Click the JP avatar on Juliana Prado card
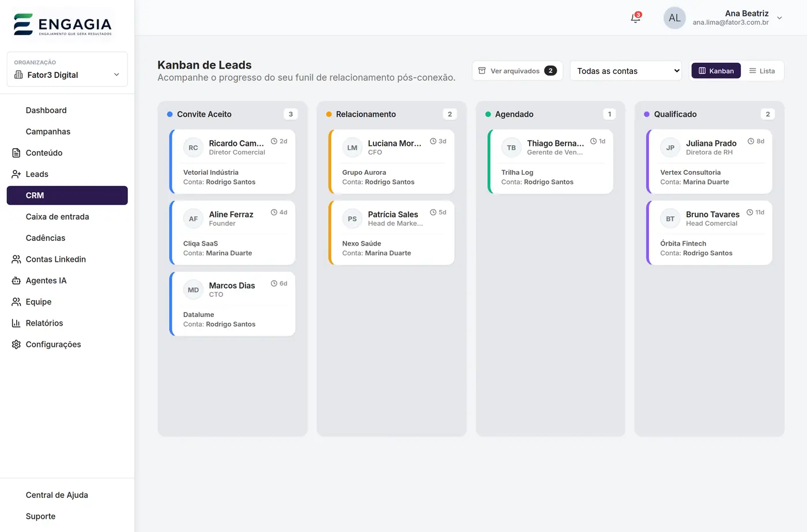This screenshot has height=532, width=807. click(x=670, y=148)
